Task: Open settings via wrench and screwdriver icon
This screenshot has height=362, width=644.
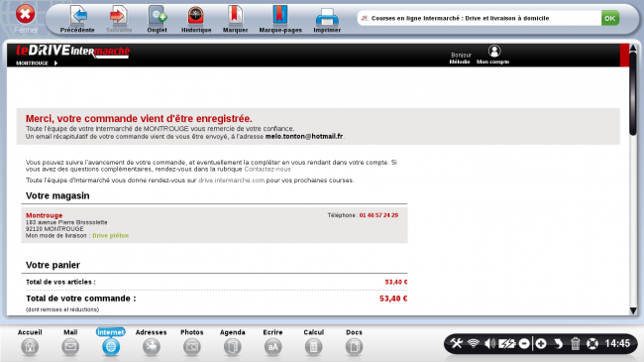Action: coord(457,343)
